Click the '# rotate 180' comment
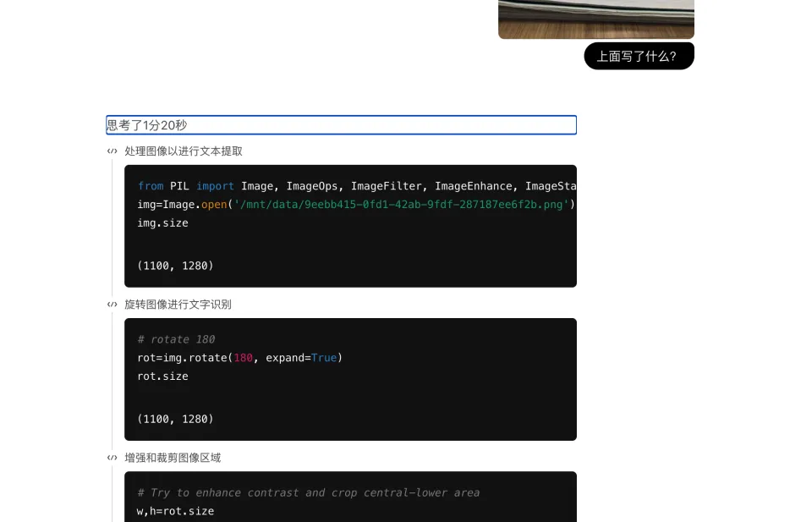Viewport: 812px width, 522px height. coord(176,339)
